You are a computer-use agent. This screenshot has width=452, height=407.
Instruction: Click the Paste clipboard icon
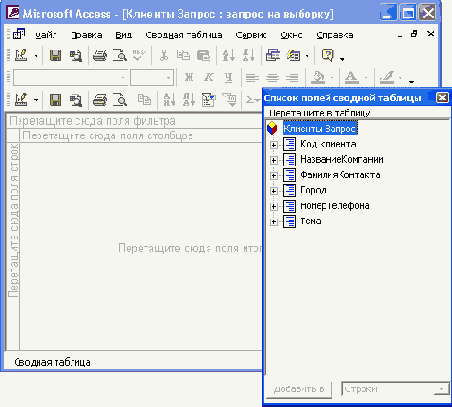click(203, 55)
